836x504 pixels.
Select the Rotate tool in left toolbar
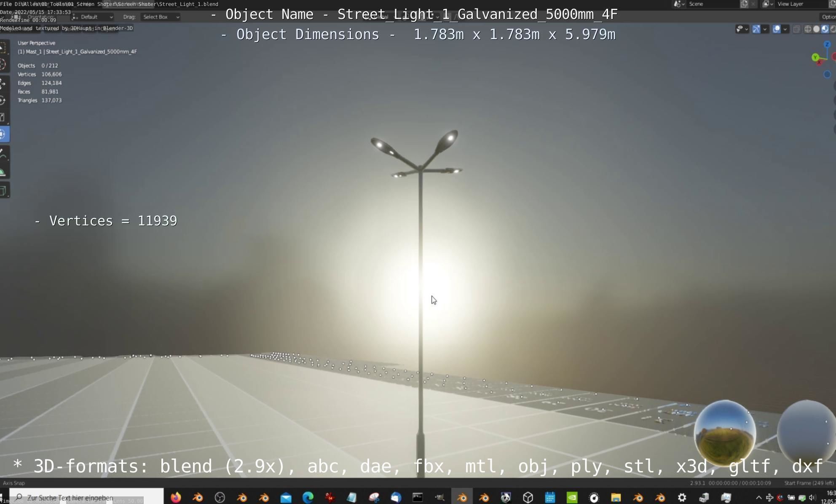[x=3, y=100]
